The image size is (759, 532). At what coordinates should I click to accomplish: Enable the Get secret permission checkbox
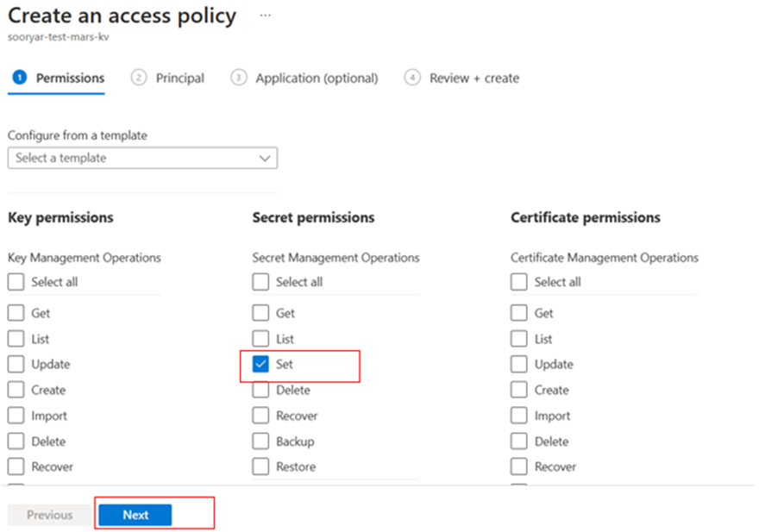coord(261,313)
